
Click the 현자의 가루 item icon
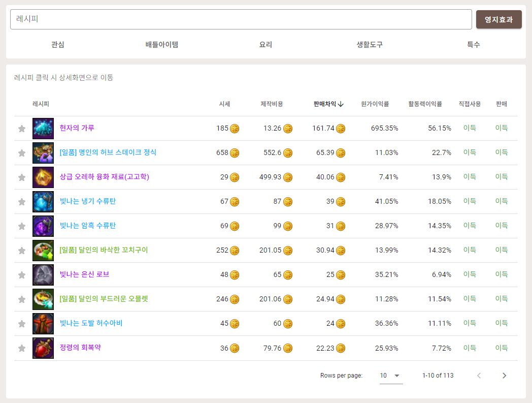click(x=43, y=128)
